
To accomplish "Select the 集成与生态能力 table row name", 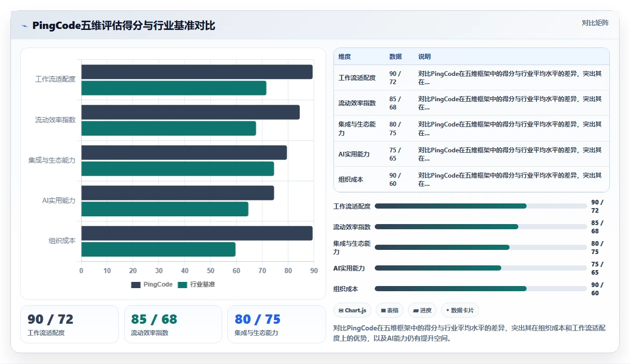I will coord(357,129).
